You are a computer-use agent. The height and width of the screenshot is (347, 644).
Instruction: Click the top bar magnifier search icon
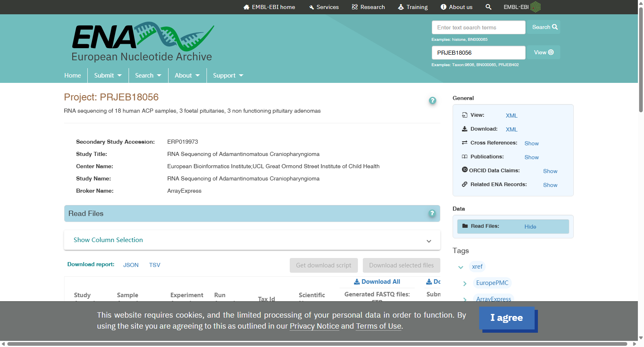click(x=489, y=7)
